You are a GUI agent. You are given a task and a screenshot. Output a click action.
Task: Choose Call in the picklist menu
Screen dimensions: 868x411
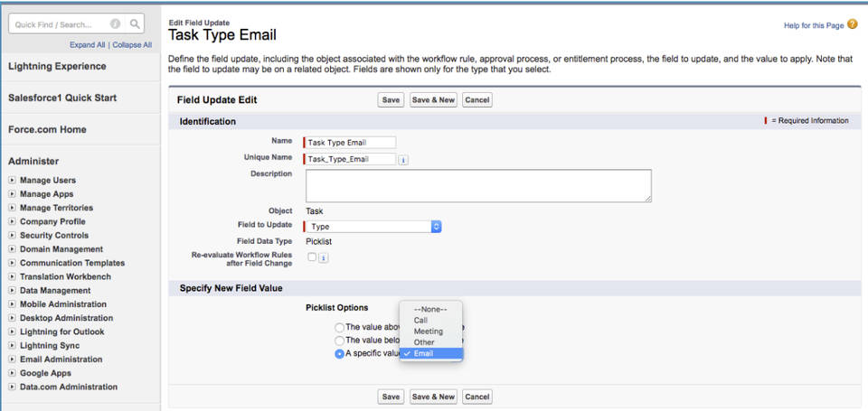[421, 320]
